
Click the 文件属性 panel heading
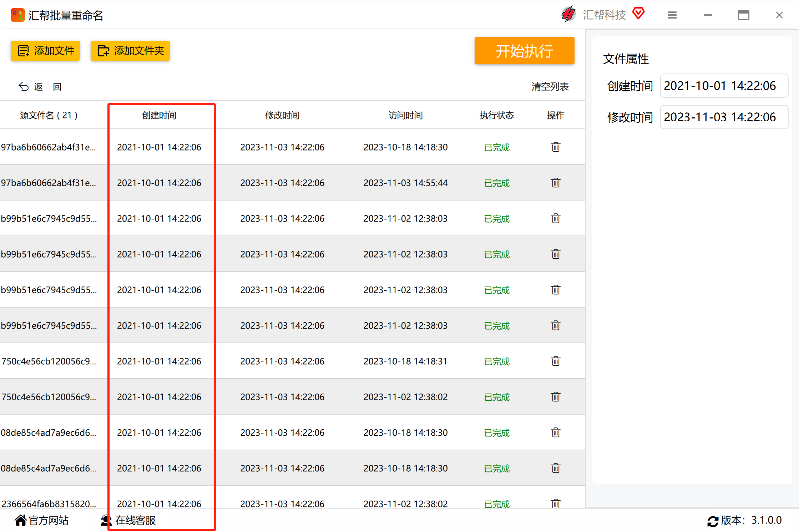click(x=626, y=59)
